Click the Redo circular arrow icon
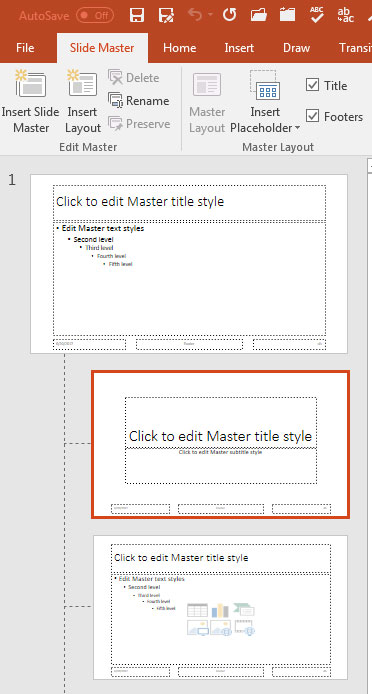 coord(229,15)
